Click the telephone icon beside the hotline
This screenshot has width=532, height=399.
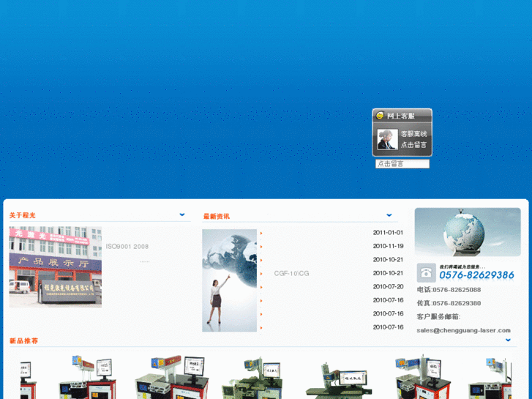point(426,272)
